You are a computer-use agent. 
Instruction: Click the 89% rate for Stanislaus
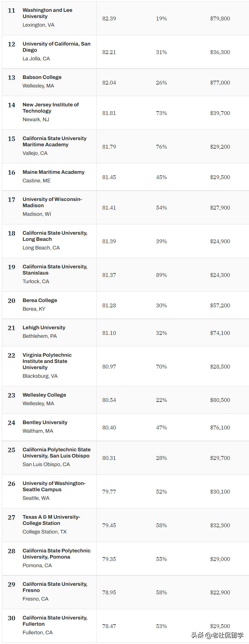161,275
